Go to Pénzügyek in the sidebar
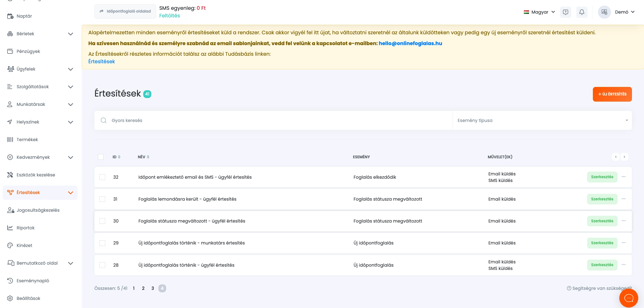This screenshot has width=644, height=308. click(x=28, y=51)
